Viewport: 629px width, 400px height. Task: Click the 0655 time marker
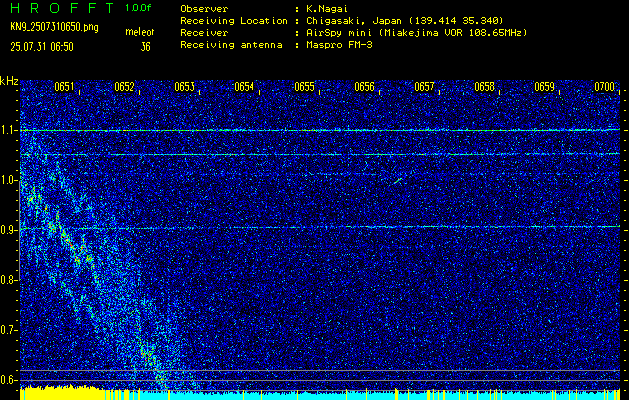pos(304,87)
